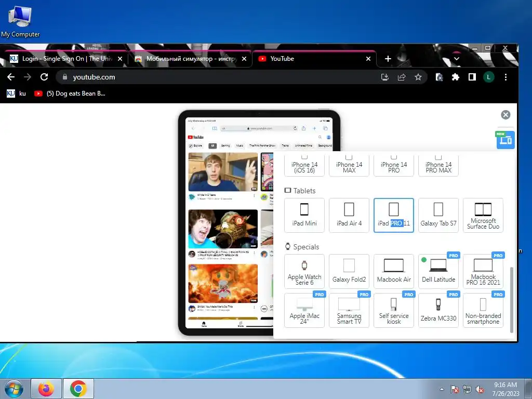This screenshot has height=399, width=532.
Task: Choose Apple iMac 24" device
Action: 304,311
